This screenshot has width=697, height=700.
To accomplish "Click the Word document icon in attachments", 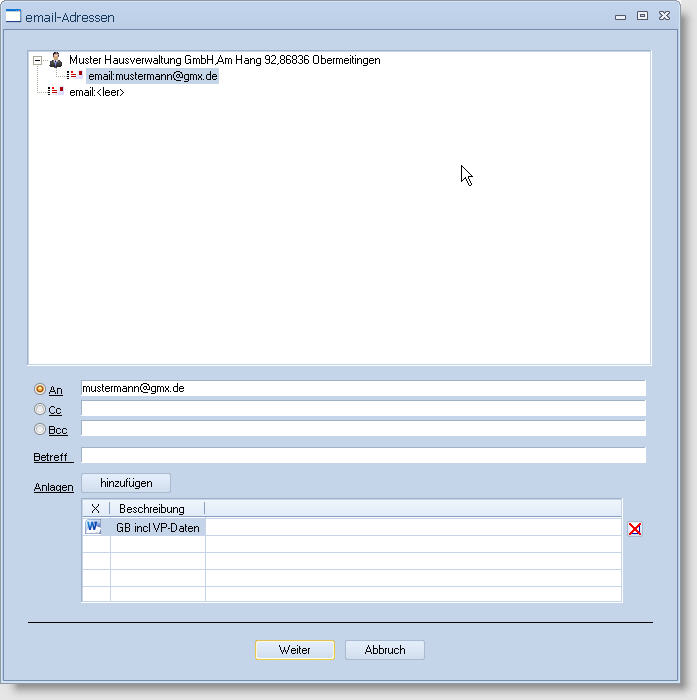I will pos(94,527).
